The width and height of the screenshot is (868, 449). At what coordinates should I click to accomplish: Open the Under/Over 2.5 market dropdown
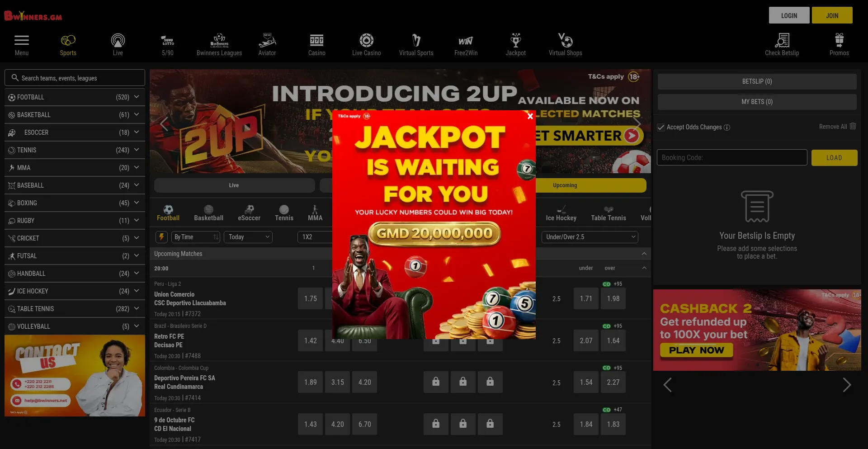click(x=590, y=237)
